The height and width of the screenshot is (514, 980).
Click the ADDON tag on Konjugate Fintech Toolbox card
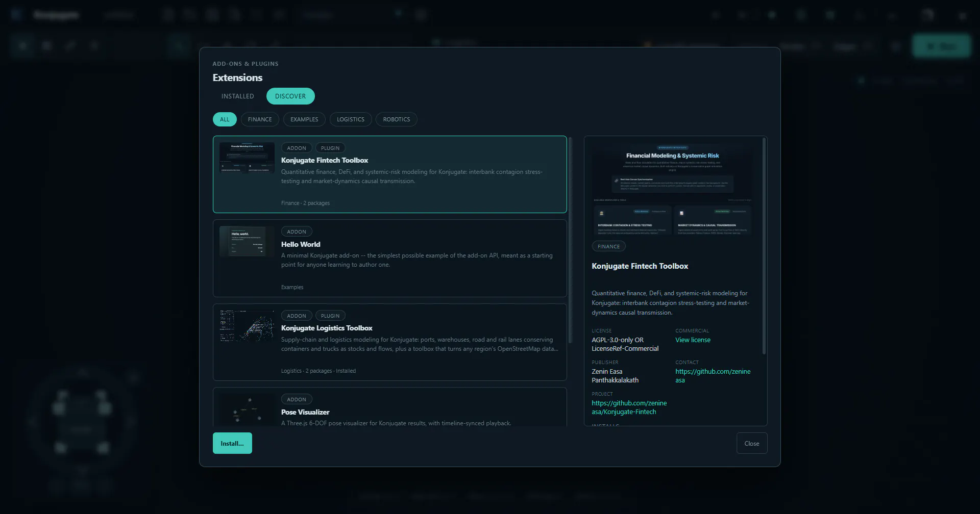297,148
